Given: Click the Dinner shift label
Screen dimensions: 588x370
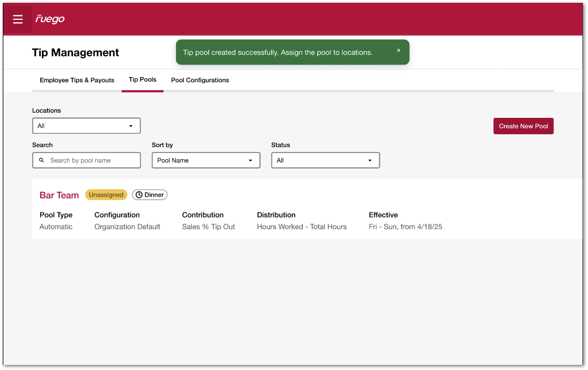Looking at the screenshot, I should click(154, 195).
